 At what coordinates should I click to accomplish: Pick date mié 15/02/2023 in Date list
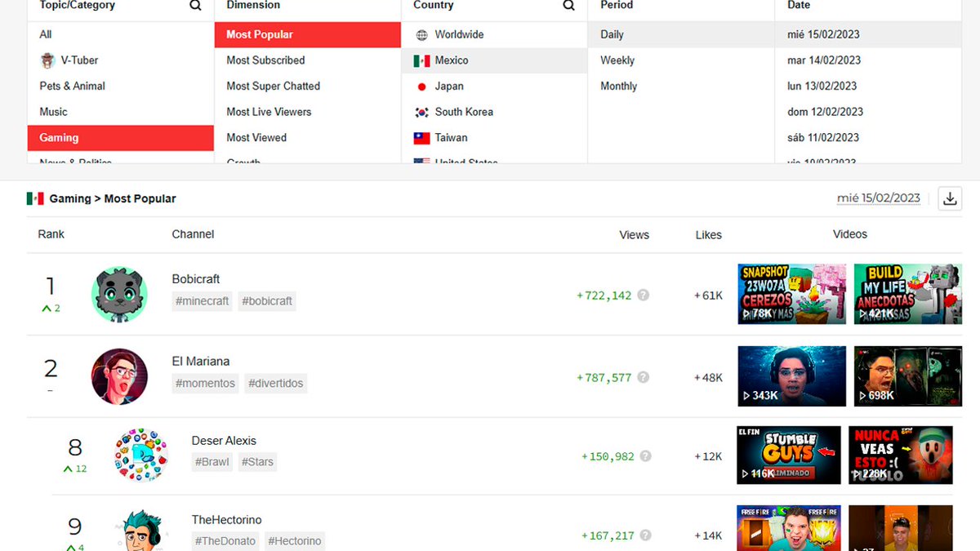(868, 34)
